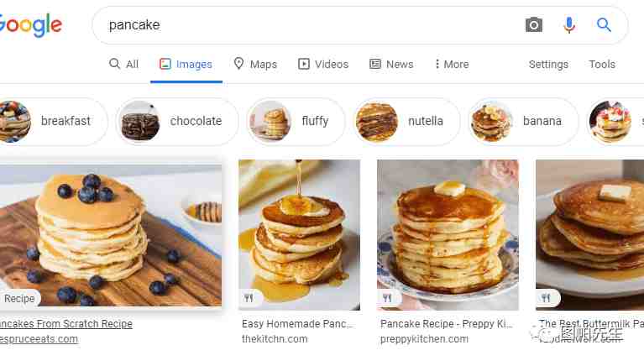This screenshot has height=361, width=644.
Task: Click recipe badge on buttermilk pancake image
Action: click(x=546, y=298)
